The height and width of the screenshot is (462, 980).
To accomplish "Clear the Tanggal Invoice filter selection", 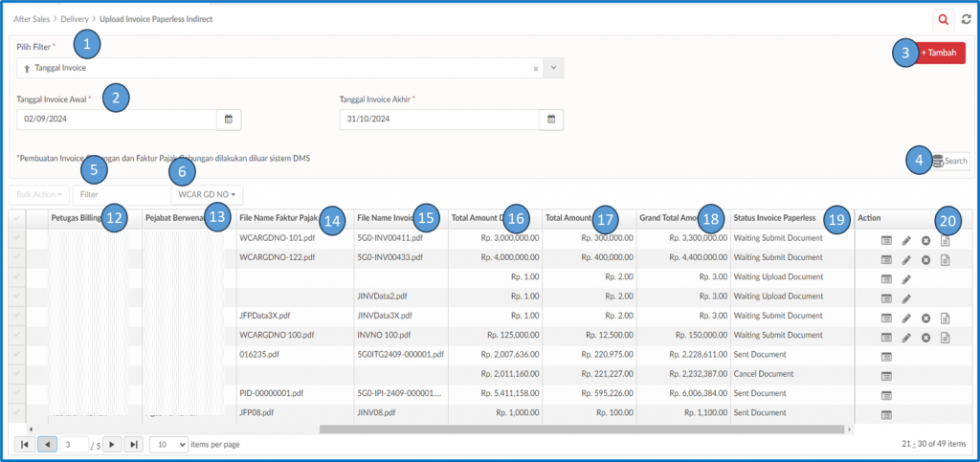I will [x=536, y=69].
